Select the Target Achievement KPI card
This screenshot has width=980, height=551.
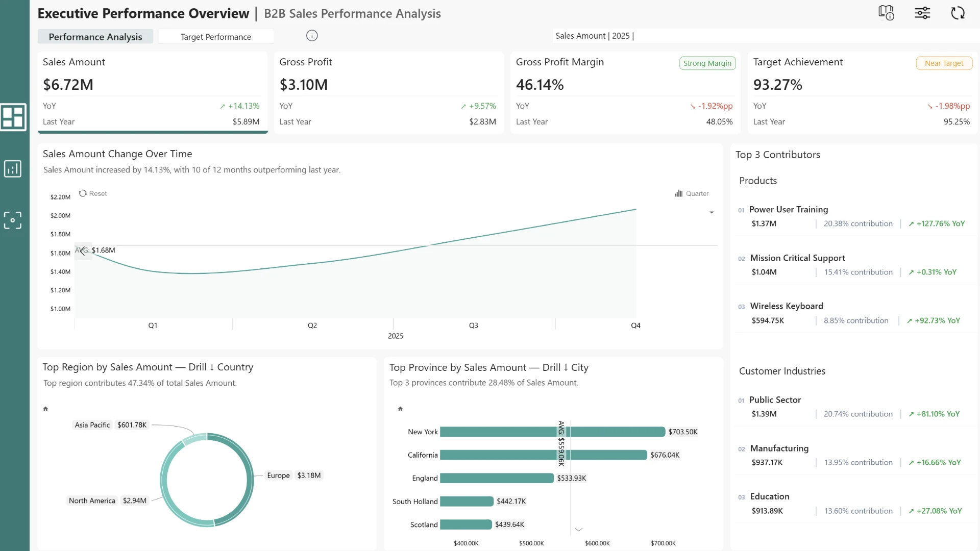863,92
